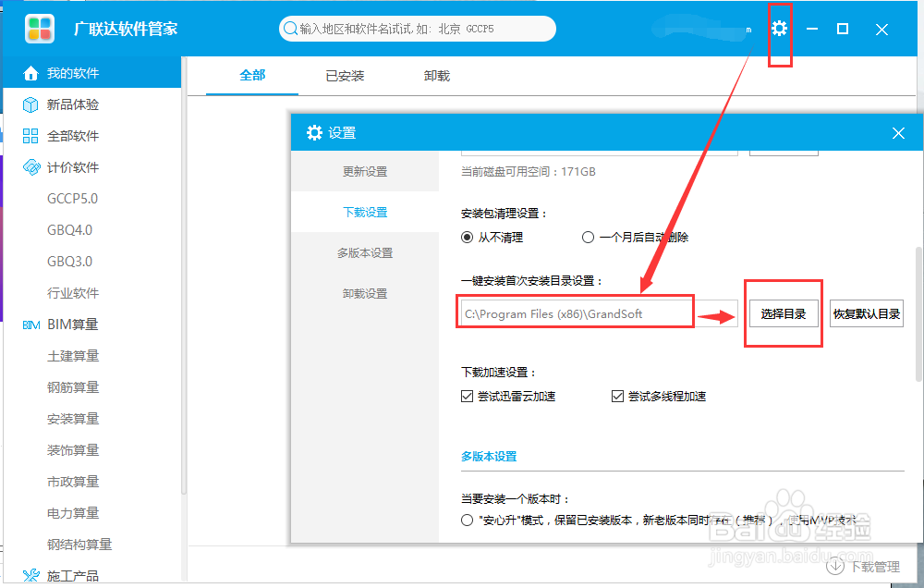This screenshot has height=588, width=924.
Task: Switch to the 多版本设置 settings section
Action: point(367,252)
